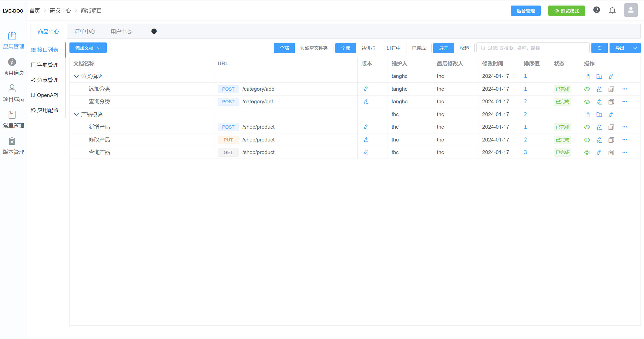This screenshot has height=339, width=644.
Task: Edit the 修改产品 document
Action: tap(599, 140)
